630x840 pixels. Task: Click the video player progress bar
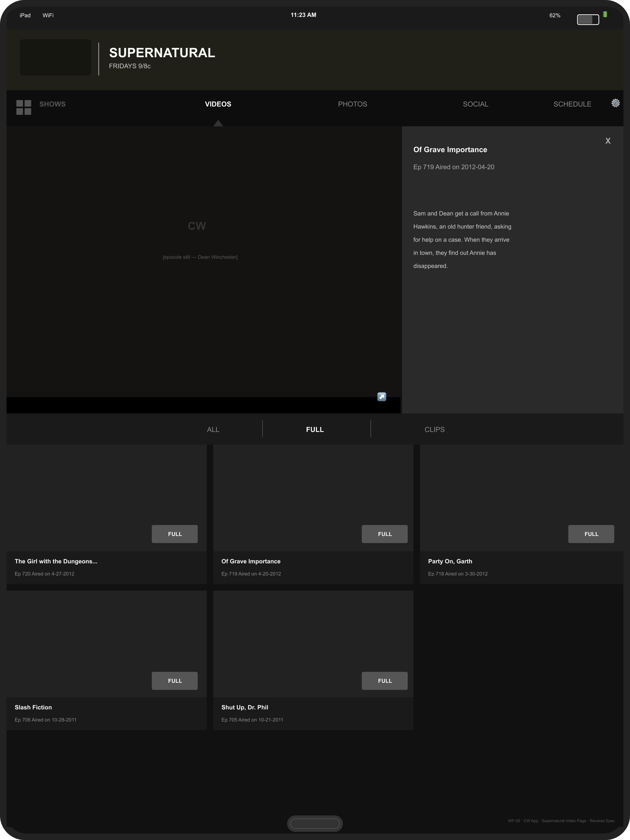click(190, 405)
